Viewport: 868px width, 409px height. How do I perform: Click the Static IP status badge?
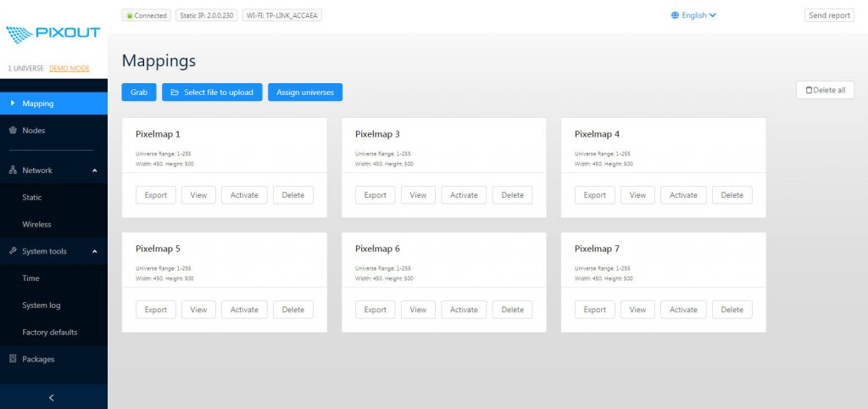(x=207, y=15)
